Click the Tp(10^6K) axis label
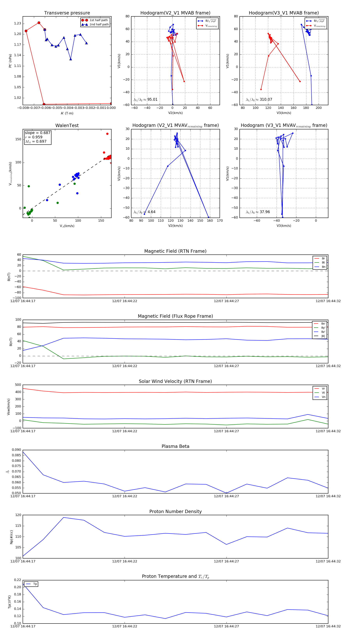The width and height of the screenshot is (351, 644). click(10, 602)
